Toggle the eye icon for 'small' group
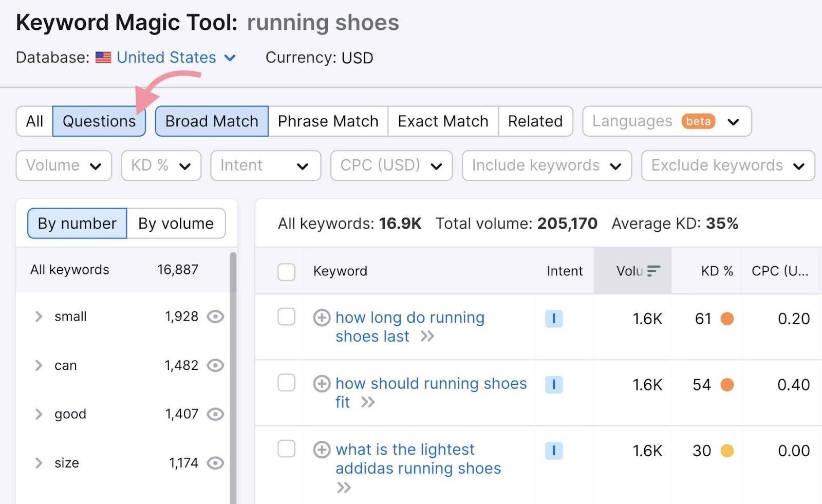 [x=215, y=316]
